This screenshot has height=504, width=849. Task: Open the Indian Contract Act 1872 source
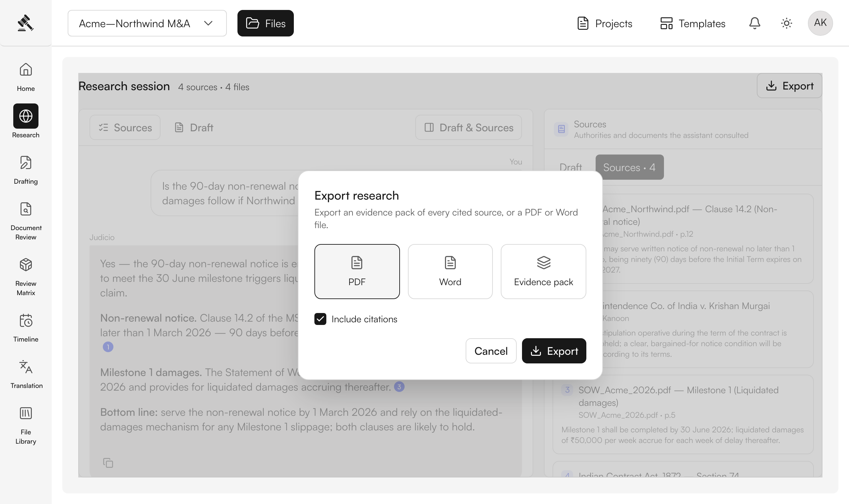(683, 470)
